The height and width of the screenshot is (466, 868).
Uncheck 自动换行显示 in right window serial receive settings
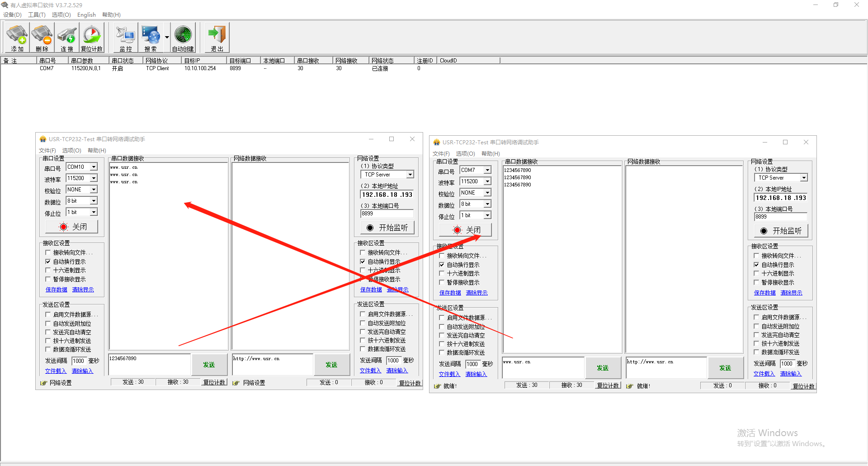coord(442,265)
